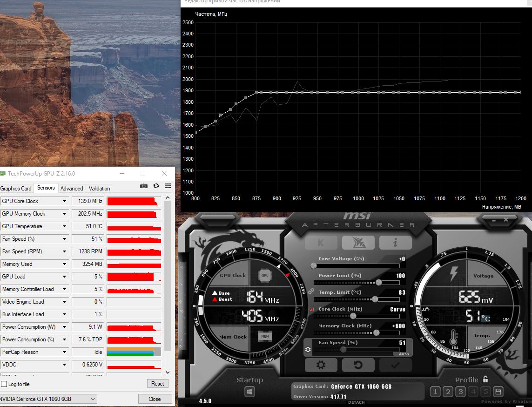Click the curve point at 875 mV
Viewport: 532px width, 407px height.
coord(256,92)
